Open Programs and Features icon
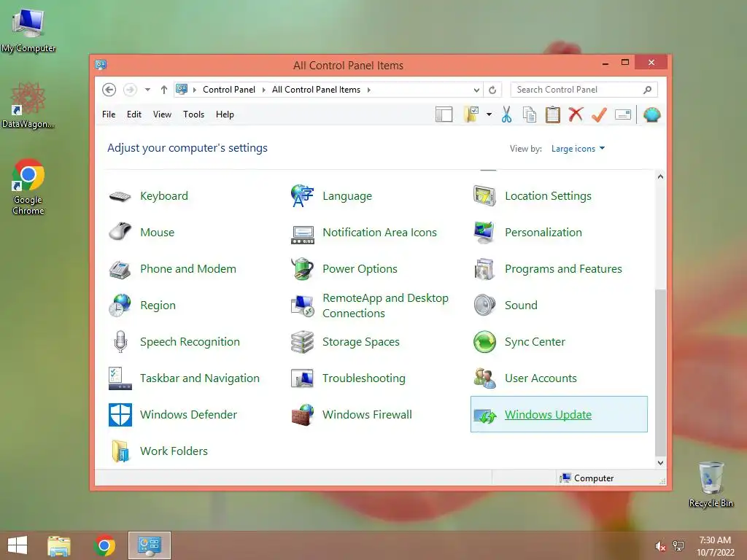747x560 pixels. tap(484, 269)
